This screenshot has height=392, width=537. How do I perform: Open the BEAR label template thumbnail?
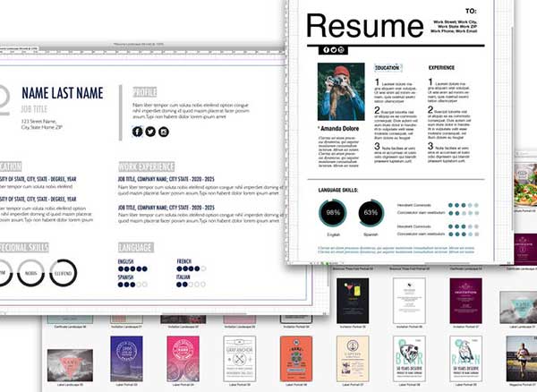tap(409, 359)
